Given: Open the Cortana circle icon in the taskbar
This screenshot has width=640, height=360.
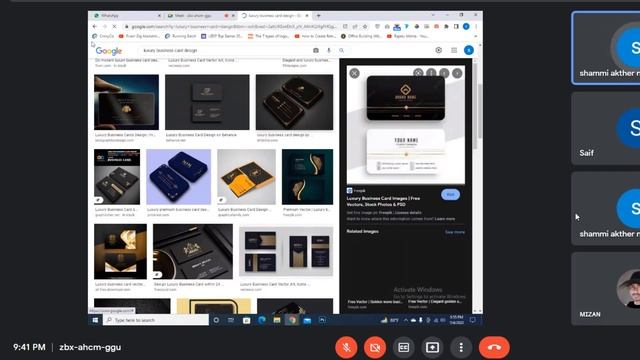Looking at the screenshot, I should click(x=216, y=320).
